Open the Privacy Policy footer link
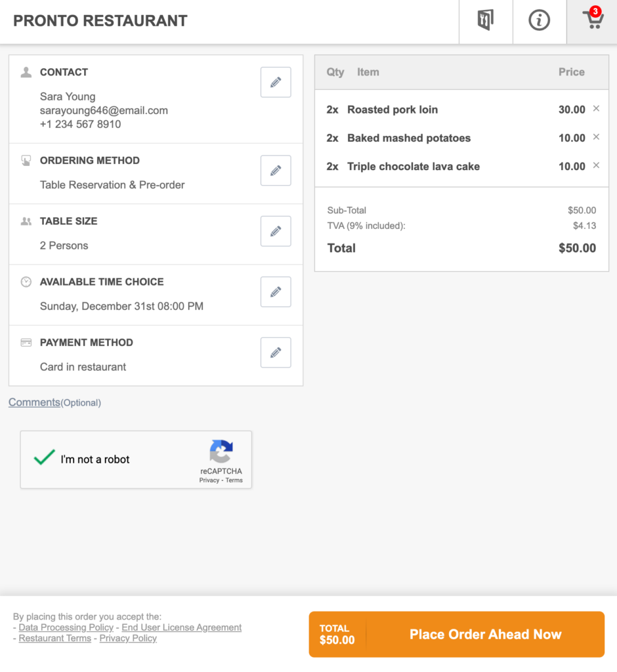617x672 pixels. (128, 638)
